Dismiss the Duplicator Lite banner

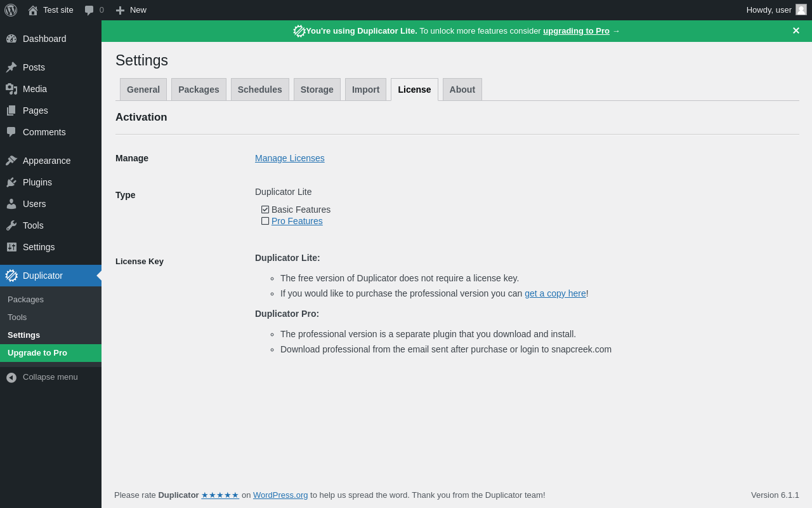click(796, 31)
